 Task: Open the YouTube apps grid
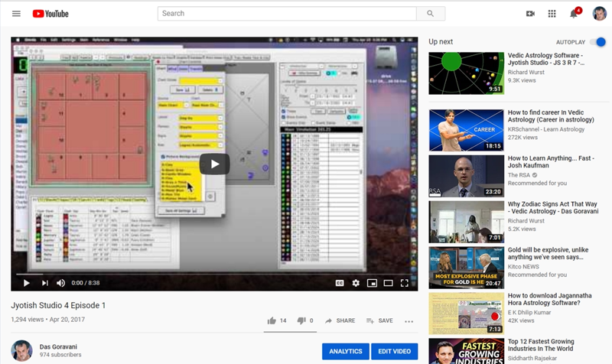click(552, 14)
